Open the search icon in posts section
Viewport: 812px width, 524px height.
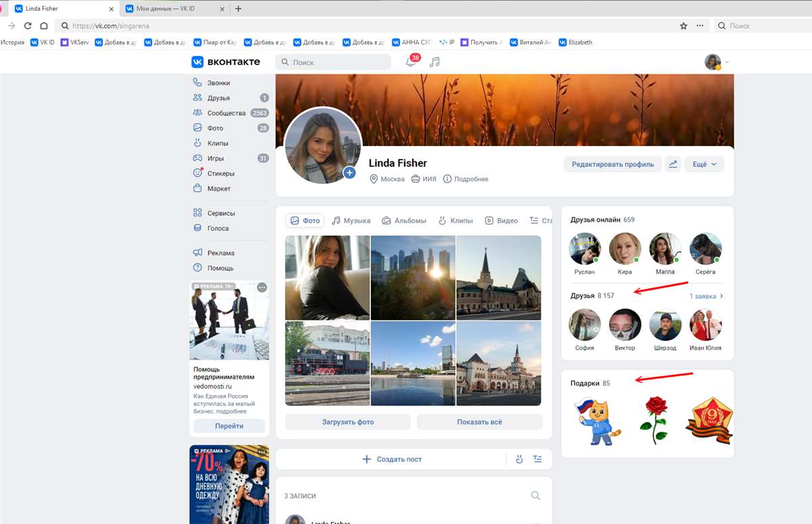tap(535, 496)
